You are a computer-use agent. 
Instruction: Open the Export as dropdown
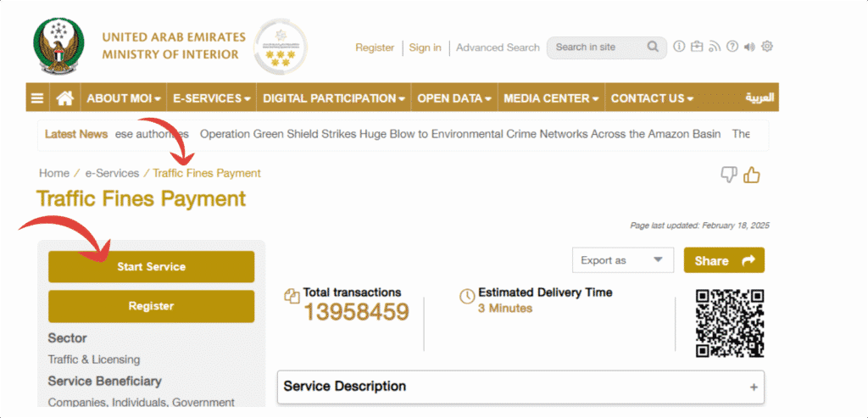click(623, 260)
